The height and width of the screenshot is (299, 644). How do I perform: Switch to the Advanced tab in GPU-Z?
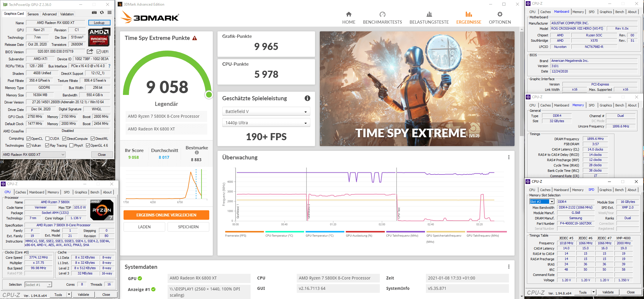pyautogui.click(x=49, y=14)
